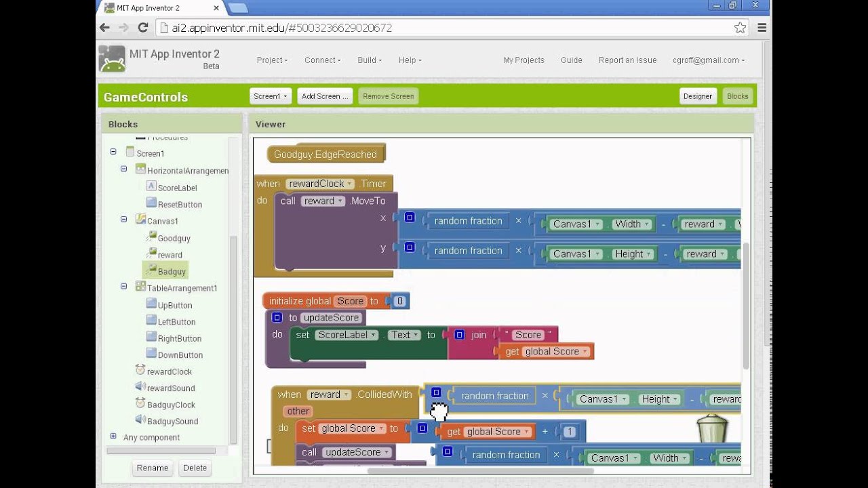Click the Rename button

153,468
